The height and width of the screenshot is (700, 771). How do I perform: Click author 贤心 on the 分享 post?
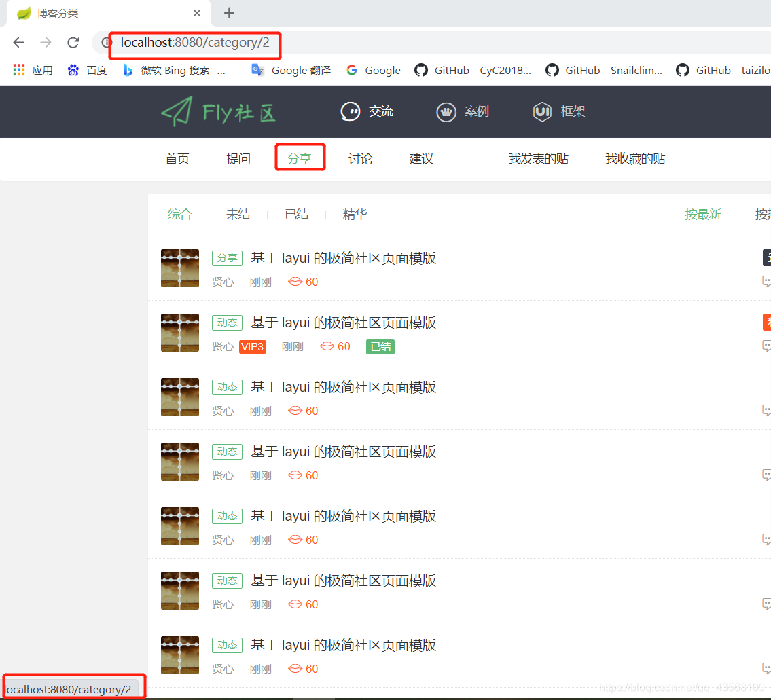pos(223,282)
